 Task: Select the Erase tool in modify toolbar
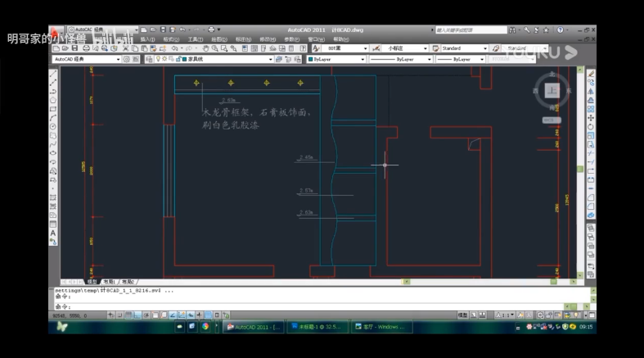coord(591,74)
